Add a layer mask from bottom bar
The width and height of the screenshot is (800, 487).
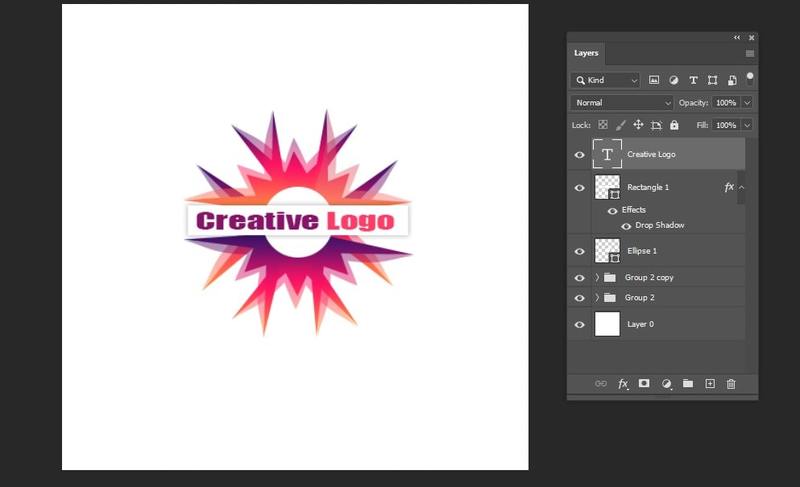pyautogui.click(x=644, y=383)
